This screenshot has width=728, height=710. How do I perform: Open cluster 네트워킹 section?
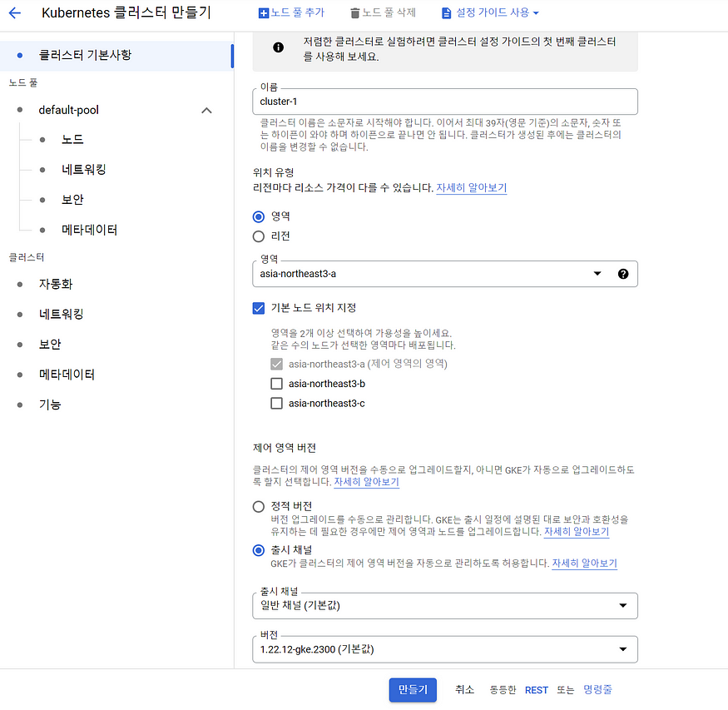61,315
